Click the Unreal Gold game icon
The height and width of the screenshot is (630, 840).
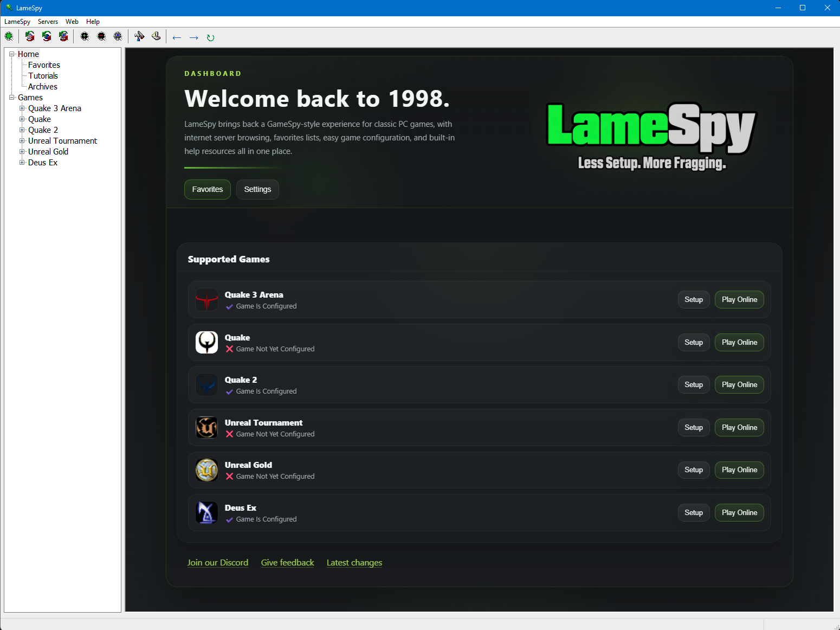[x=206, y=470]
